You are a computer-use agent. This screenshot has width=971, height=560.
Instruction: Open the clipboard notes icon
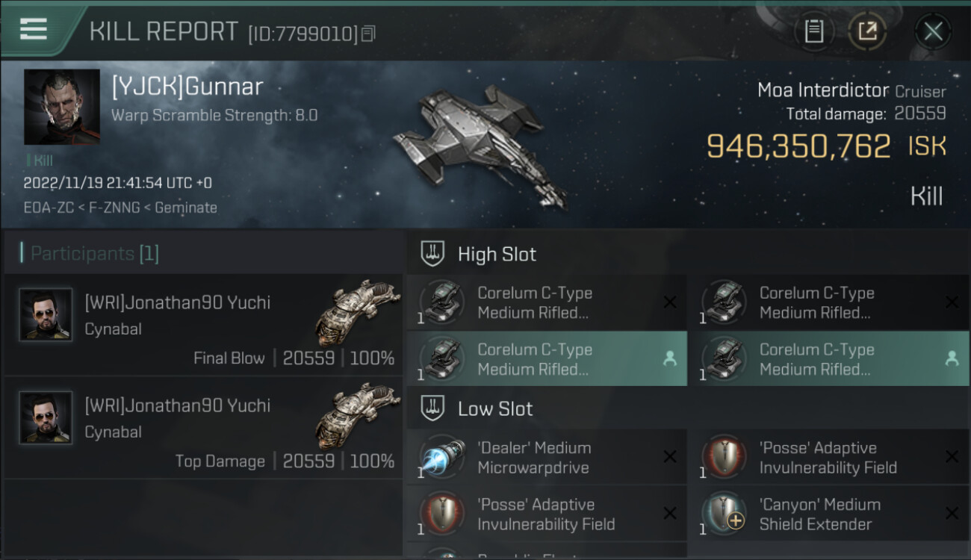coord(814,31)
